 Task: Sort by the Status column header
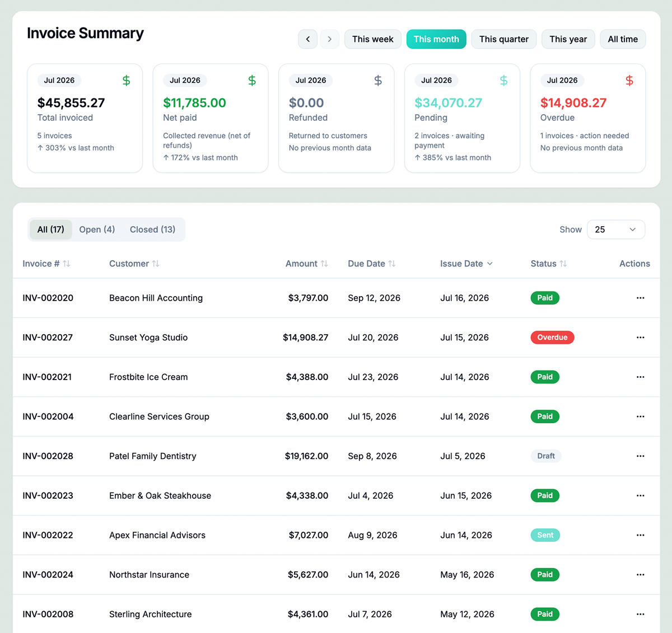pos(549,264)
